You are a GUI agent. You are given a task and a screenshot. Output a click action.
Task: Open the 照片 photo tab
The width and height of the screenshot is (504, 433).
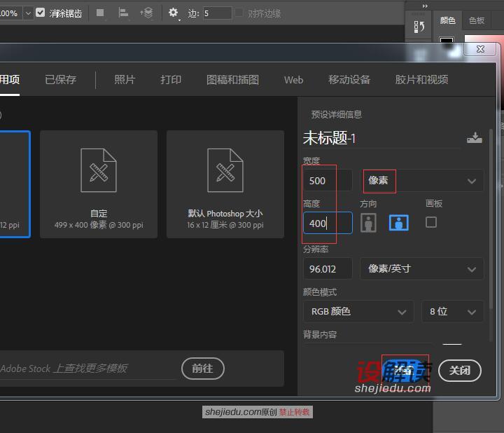coord(125,80)
